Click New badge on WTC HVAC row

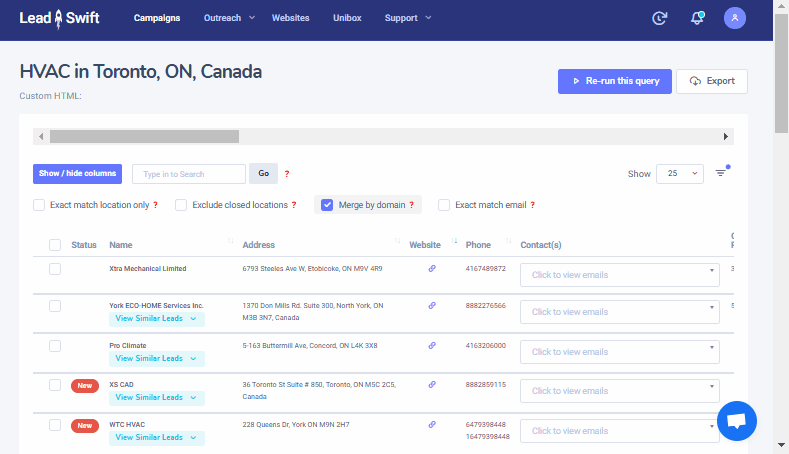click(x=85, y=426)
